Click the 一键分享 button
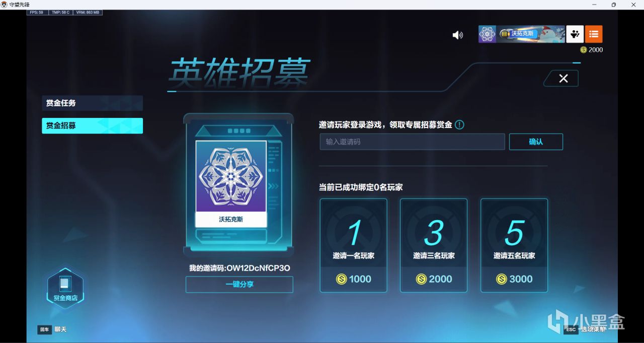Screen dimensions: 644x343 click(x=239, y=284)
